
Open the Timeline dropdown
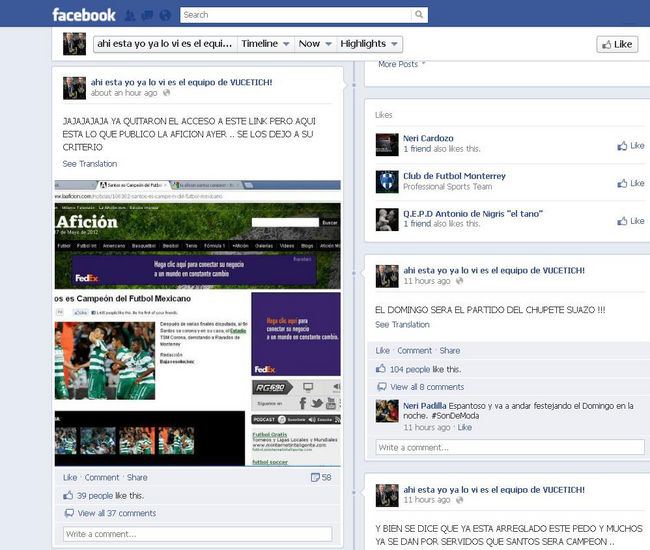[x=265, y=44]
